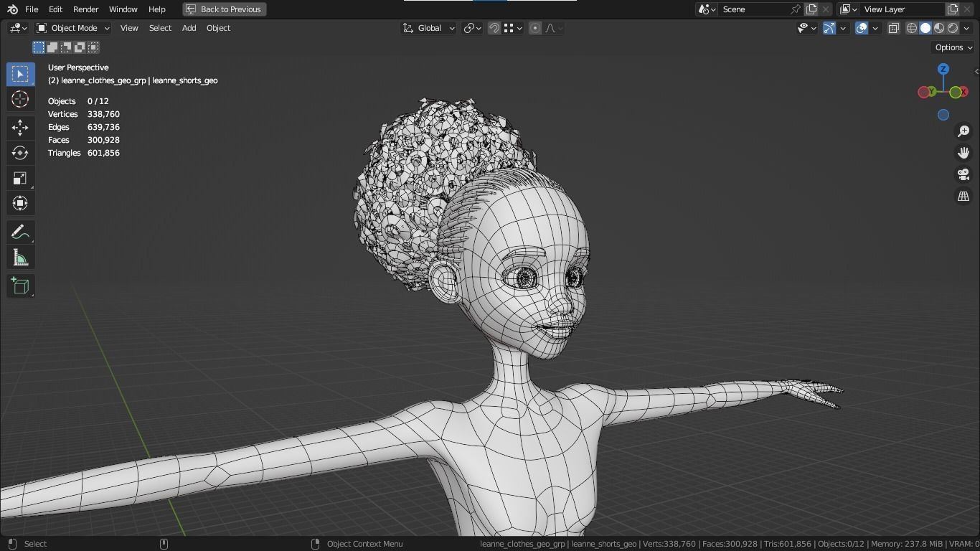Toggle proportional editing

click(535, 28)
